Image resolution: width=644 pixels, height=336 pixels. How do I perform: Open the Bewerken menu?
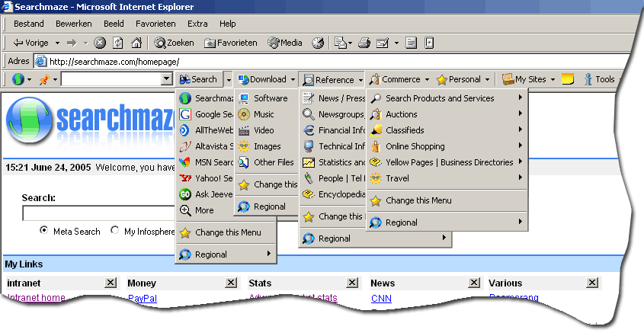[x=74, y=24]
